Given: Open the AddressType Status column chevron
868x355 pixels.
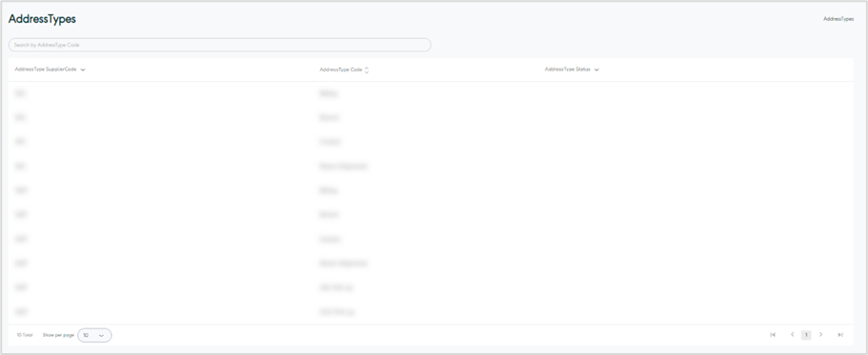Looking at the screenshot, I should click(x=596, y=70).
